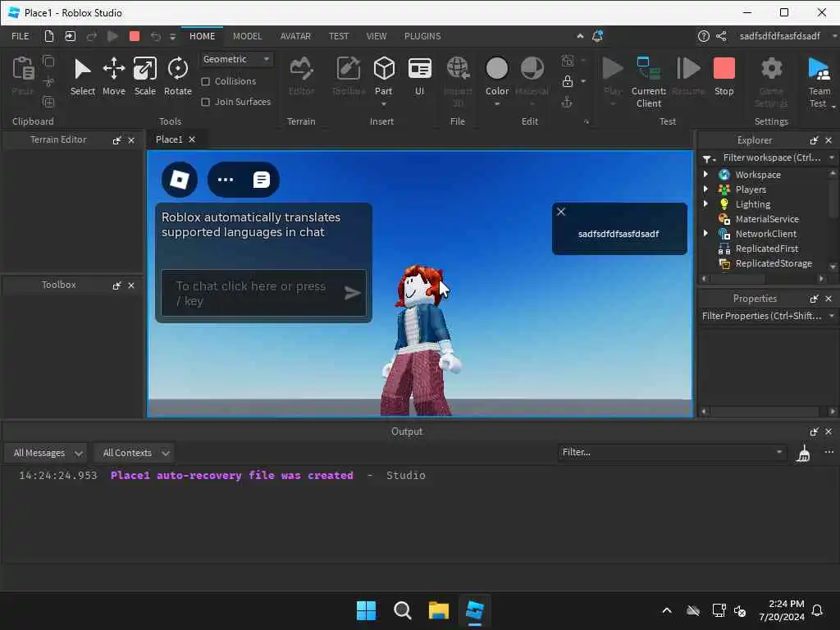This screenshot has width=840, height=630.
Task: Switch to the TEST ribbon tab
Action: point(339,36)
